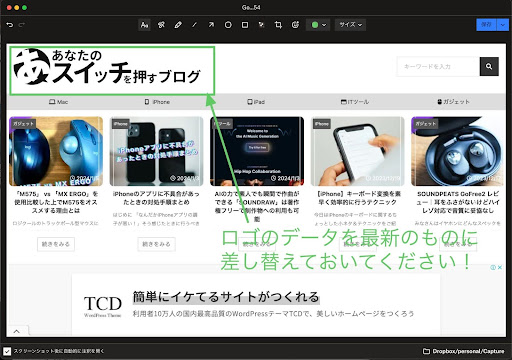Click 続きをみる under the M575 article

[x=56, y=244]
